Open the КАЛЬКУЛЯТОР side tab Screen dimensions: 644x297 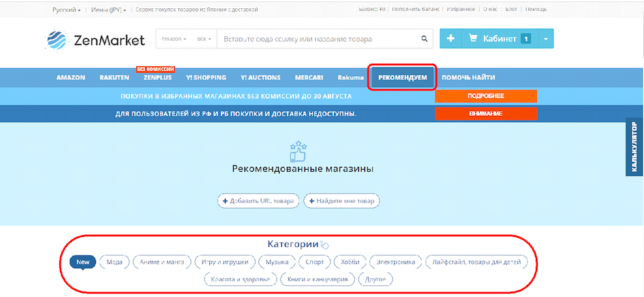pyautogui.click(x=635, y=146)
